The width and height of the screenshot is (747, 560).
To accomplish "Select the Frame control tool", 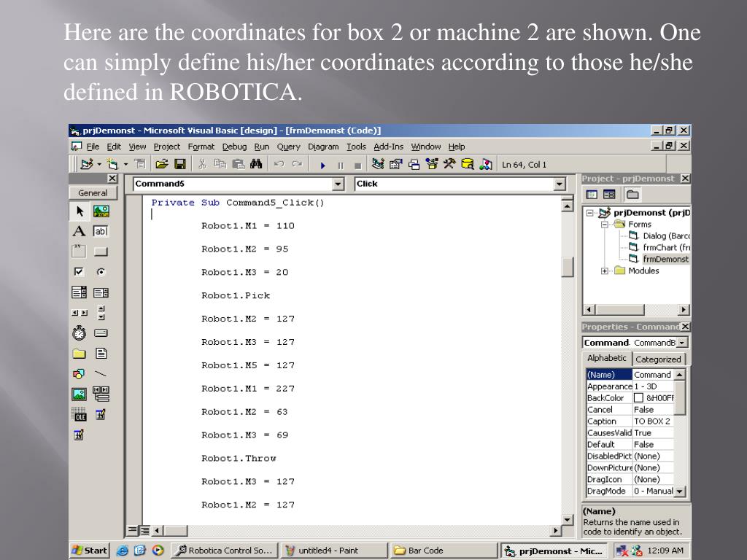I will (x=79, y=251).
